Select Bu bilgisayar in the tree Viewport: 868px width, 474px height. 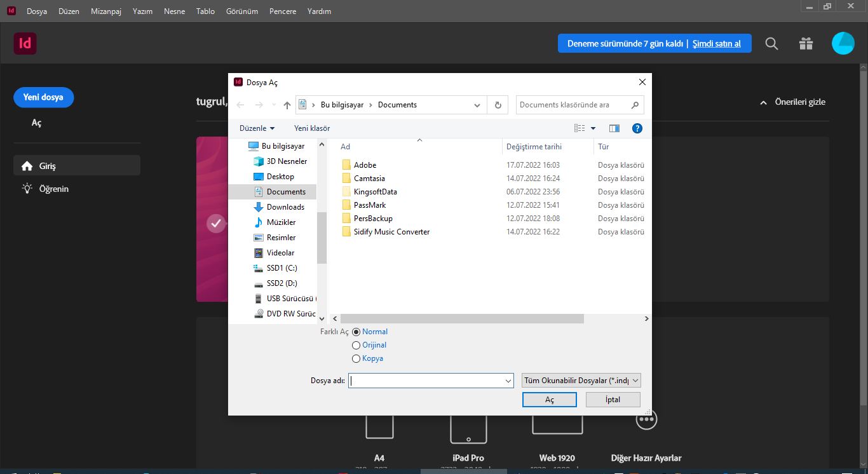[x=276, y=146]
